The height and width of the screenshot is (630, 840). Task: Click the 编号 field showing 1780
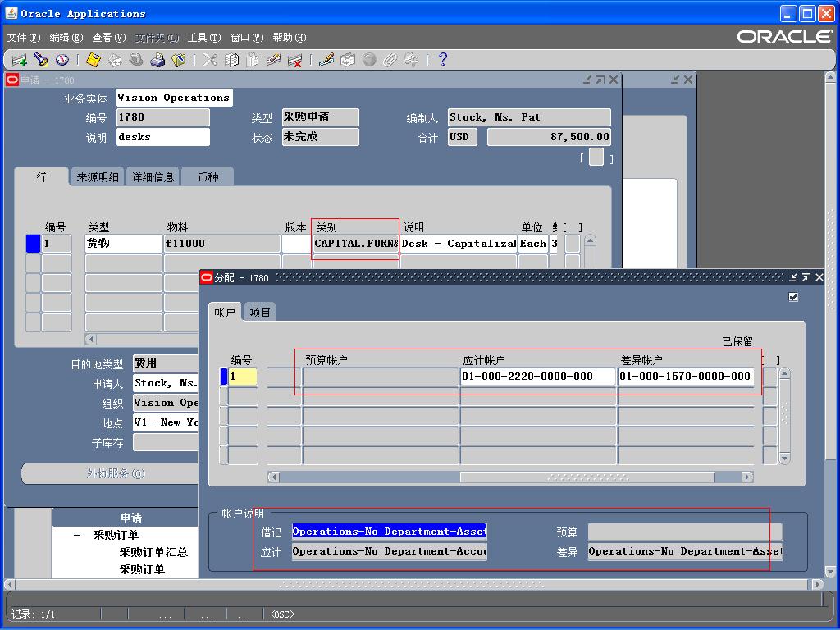[163, 116]
